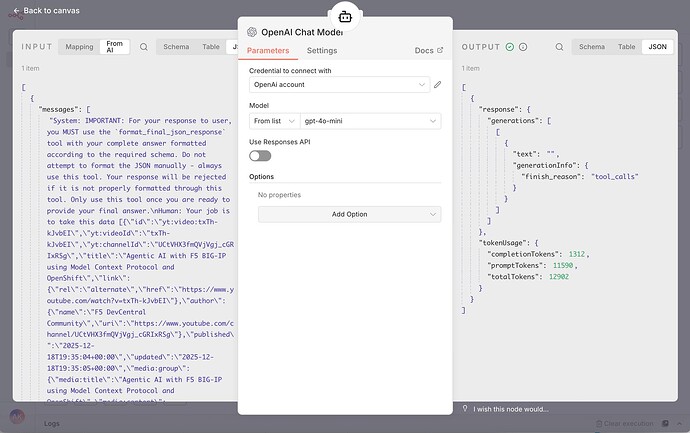Click the Add Option button
690x433 pixels.
tap(349, 214)
